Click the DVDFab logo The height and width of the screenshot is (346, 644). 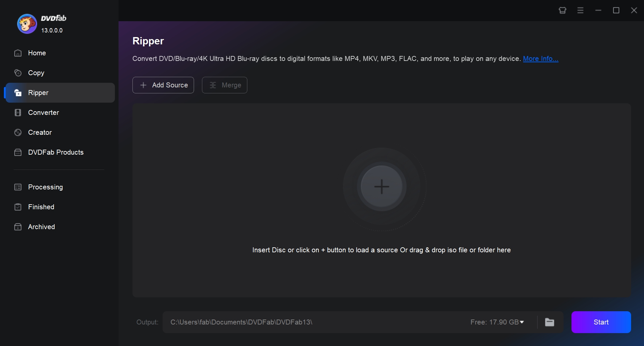(27, 24)
